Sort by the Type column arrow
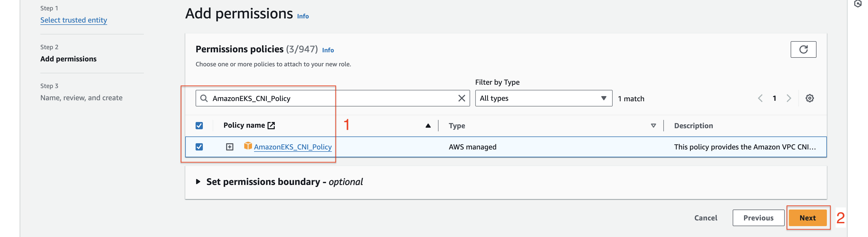The height and width of the screenshot is (237, 868). pos(653,126)
